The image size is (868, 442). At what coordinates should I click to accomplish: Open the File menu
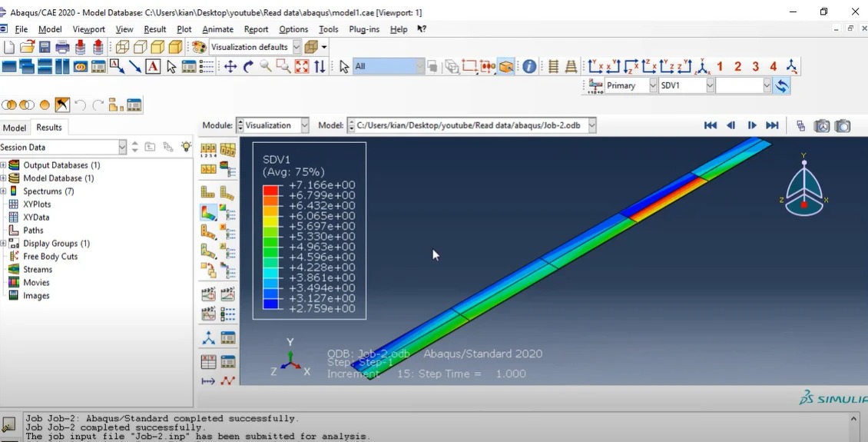pyautogui.click(x=21, y=29)
